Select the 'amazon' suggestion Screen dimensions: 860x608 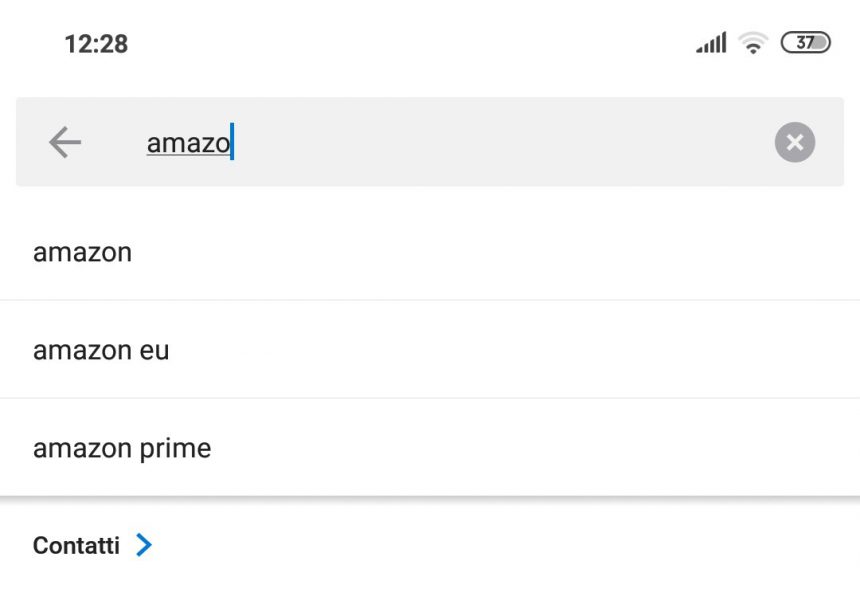click(x=430, y=252)
